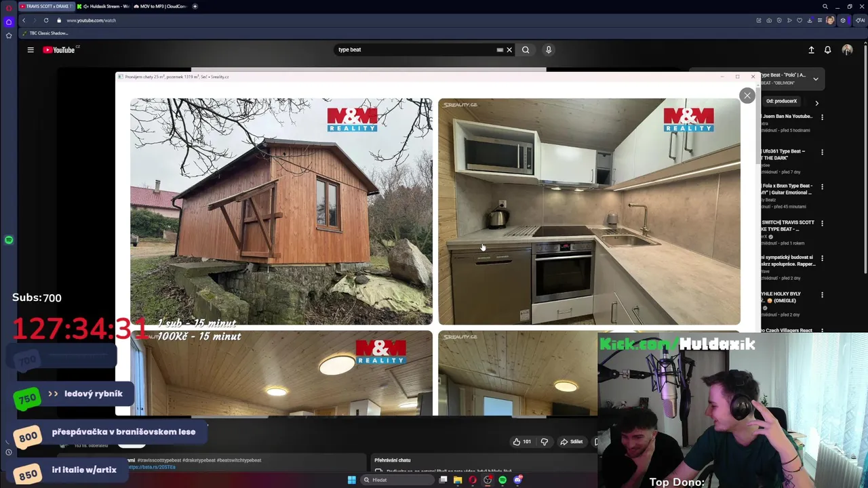The height and width of the screenshot is (488, 868).
Task: Open Opera easy setup sliders icon
Action: coord(820,20)
